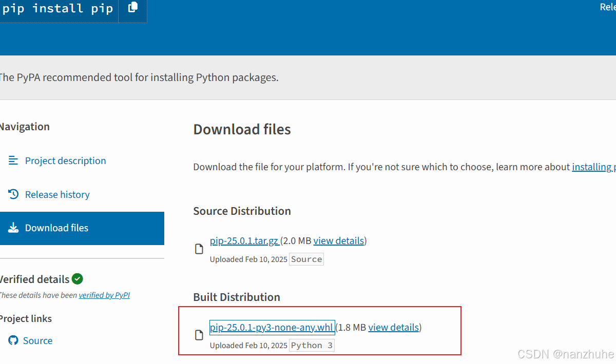The image size is (616, 364).
Task: Click the file icon beside the .whl file
Action: [x=199, y=335]
